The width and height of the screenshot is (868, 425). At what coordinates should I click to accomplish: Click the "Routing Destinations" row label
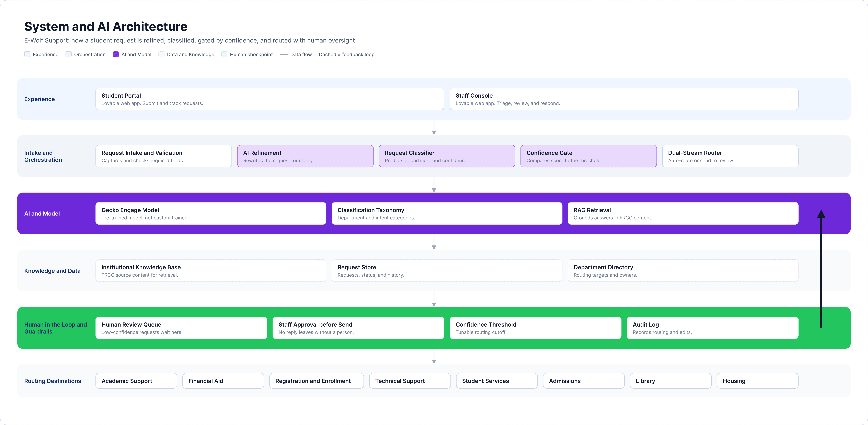coord(53,381)
